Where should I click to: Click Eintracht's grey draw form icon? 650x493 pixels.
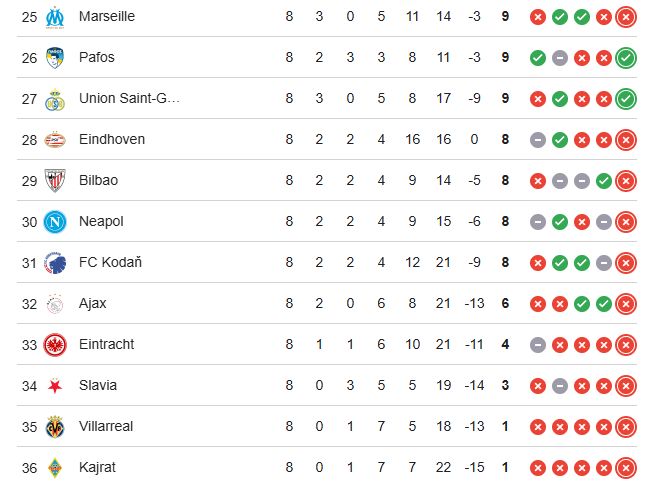[538, 345]
